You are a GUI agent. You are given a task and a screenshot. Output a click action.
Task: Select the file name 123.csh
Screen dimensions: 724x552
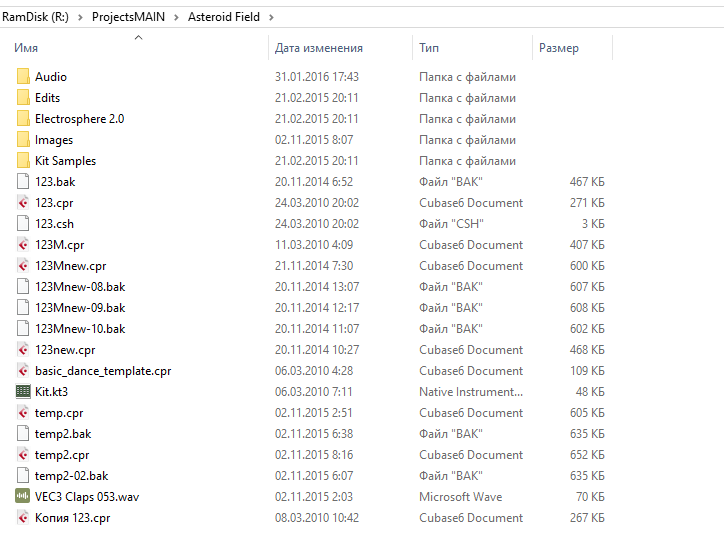pos(54,224)
